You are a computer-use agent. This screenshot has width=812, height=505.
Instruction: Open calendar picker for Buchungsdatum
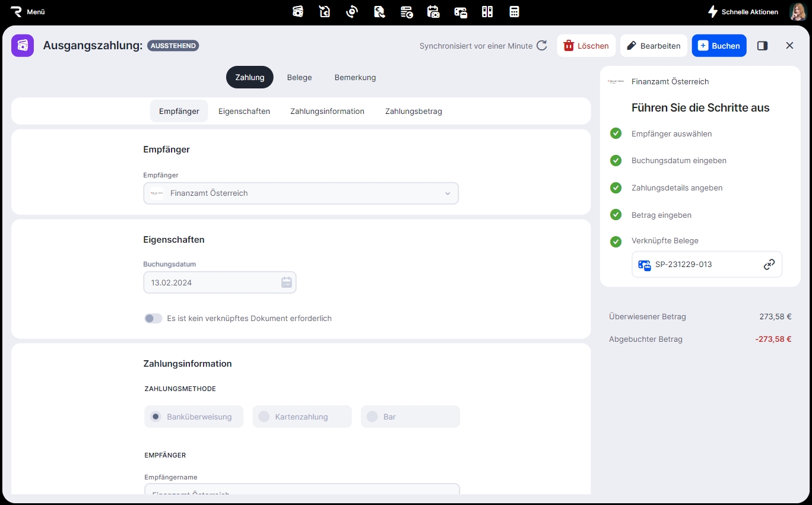coord(287,282)
